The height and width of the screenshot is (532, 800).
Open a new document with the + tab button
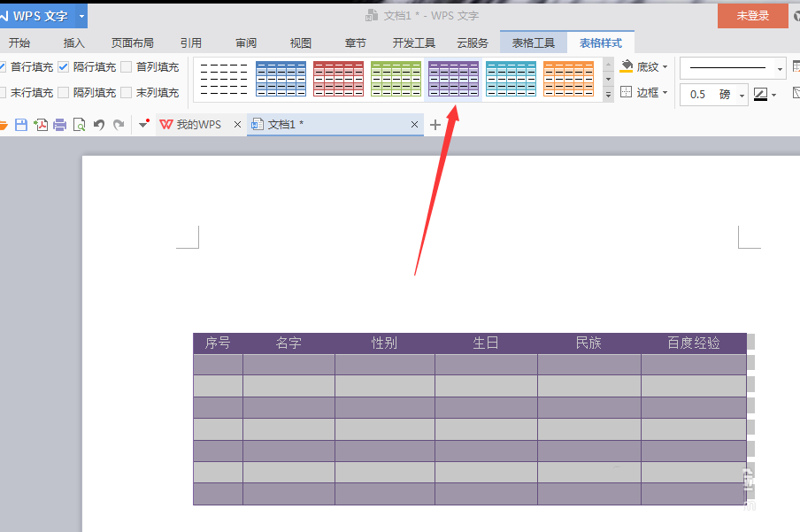(x=435, y=125)
